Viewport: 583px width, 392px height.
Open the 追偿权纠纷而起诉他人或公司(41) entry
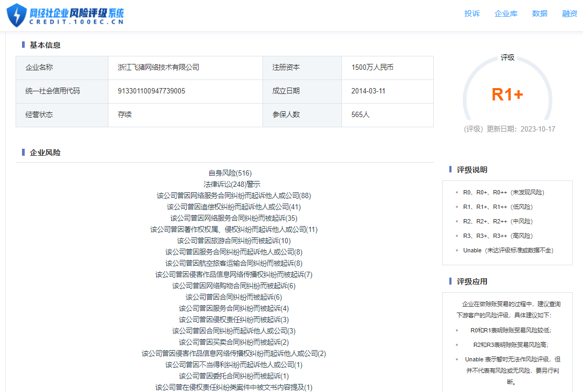coord(234,207)
